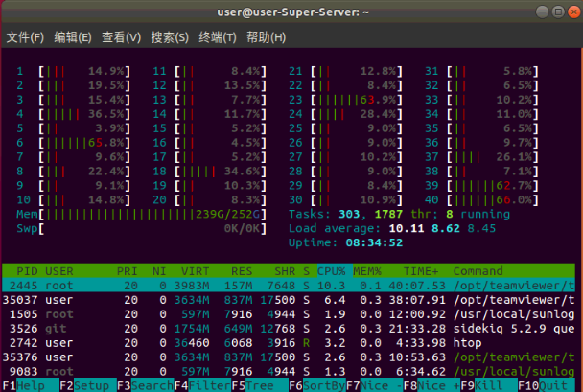Click F4 Filter in the htop footer

[202, 385]
